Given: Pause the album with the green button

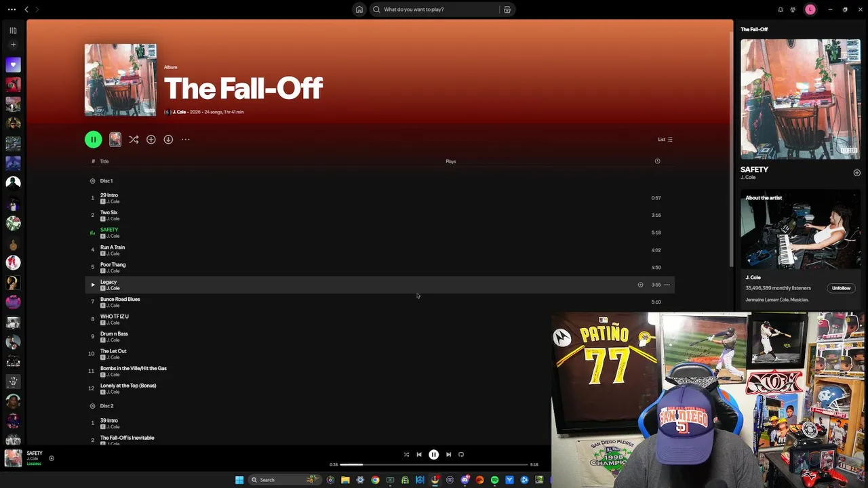Looking at the screenshot, I should pyautogui.click(x=93, y=140).
